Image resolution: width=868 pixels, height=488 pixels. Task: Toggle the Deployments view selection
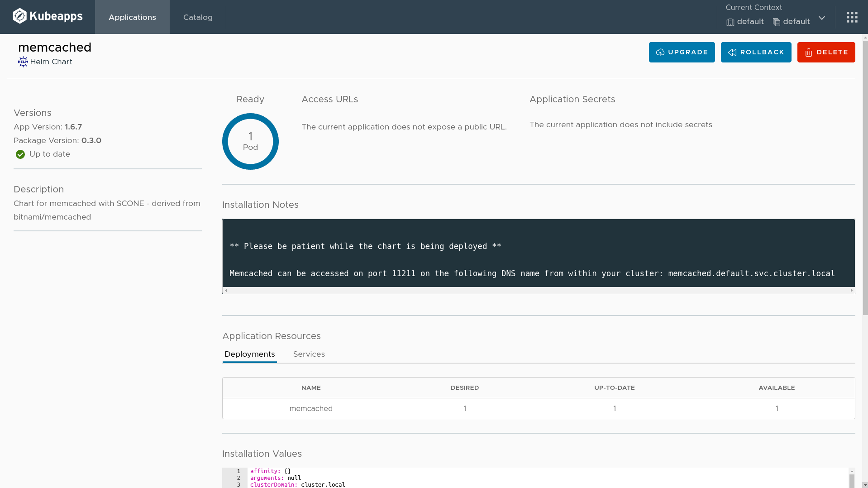[x=249, y=354]
